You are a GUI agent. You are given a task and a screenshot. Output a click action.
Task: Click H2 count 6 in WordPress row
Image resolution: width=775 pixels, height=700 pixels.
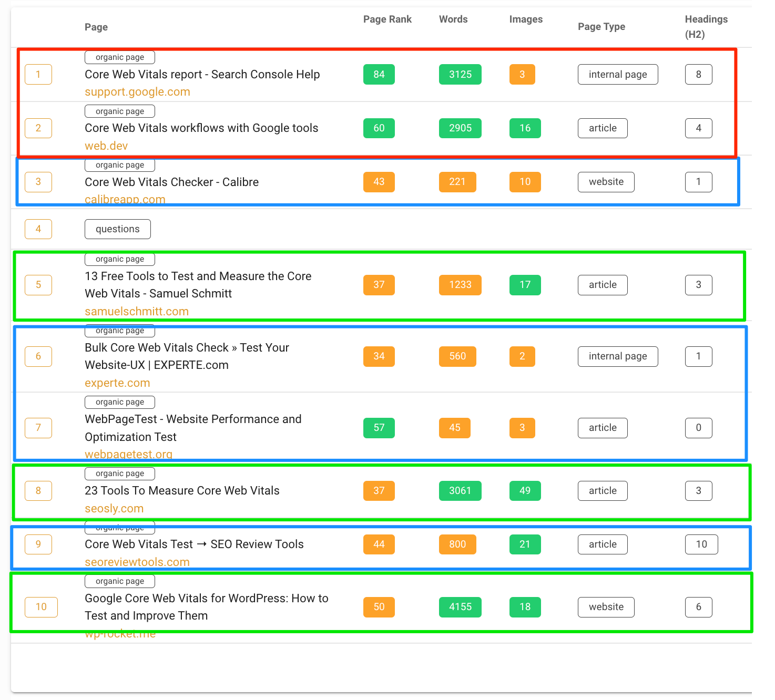(x=699, y=607)
